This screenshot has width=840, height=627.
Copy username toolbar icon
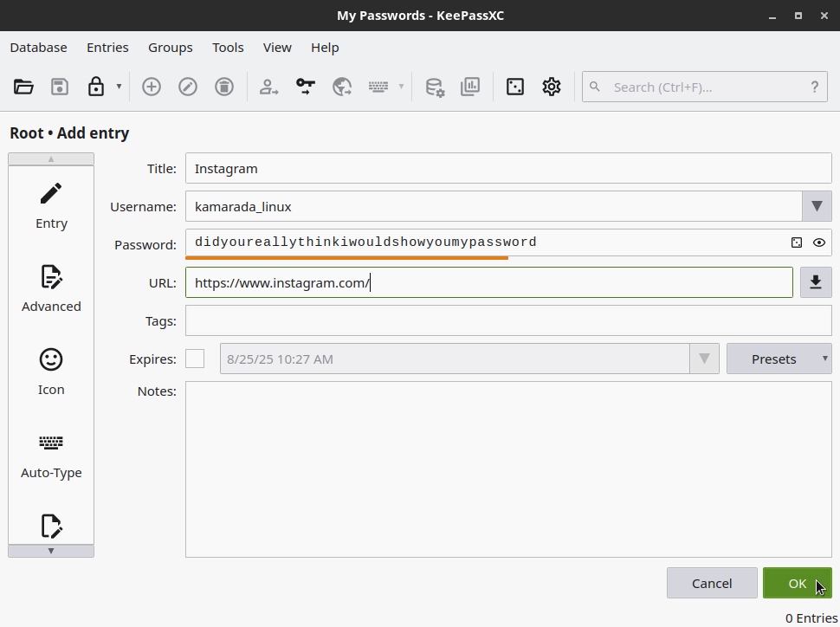[269, 87]
